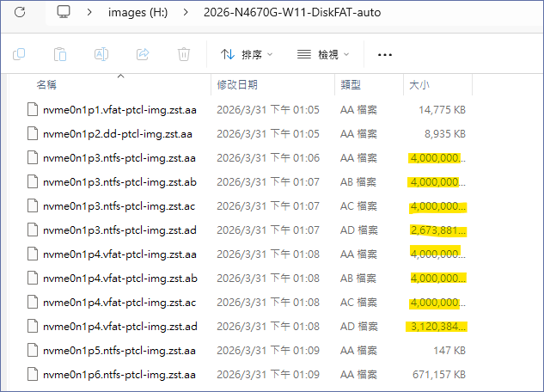Select nvme0n1p3.ntfs-ptcl-img.zst.ad file

coord(119,230)
